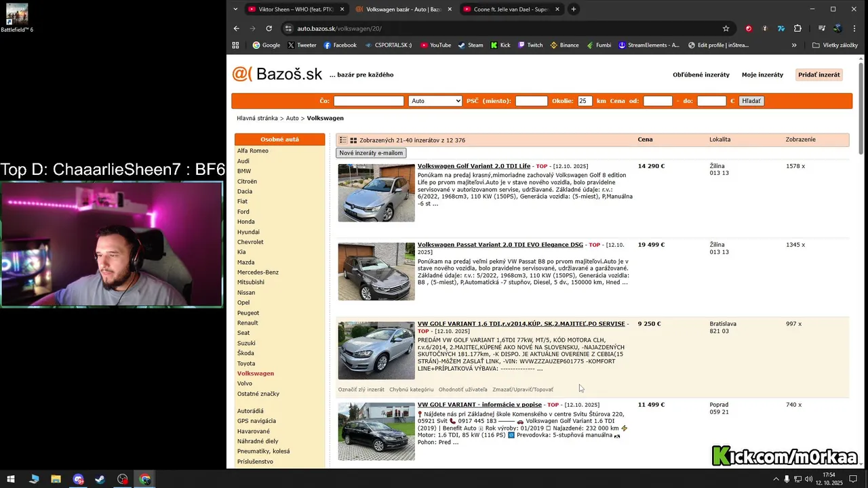Show the hidden bookmarks overflow chevron

point(794,45)
